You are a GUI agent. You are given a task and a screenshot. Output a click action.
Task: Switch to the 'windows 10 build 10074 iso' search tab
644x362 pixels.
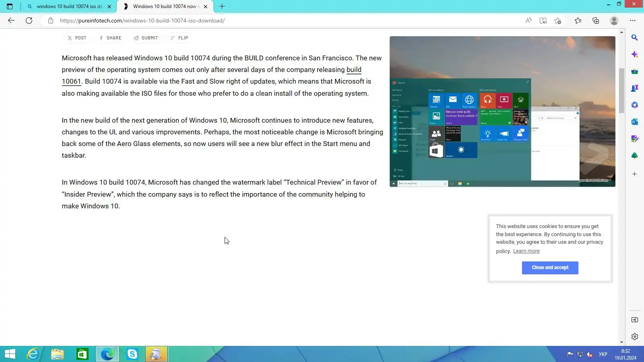pyautogui.click(x=69, y=6)
